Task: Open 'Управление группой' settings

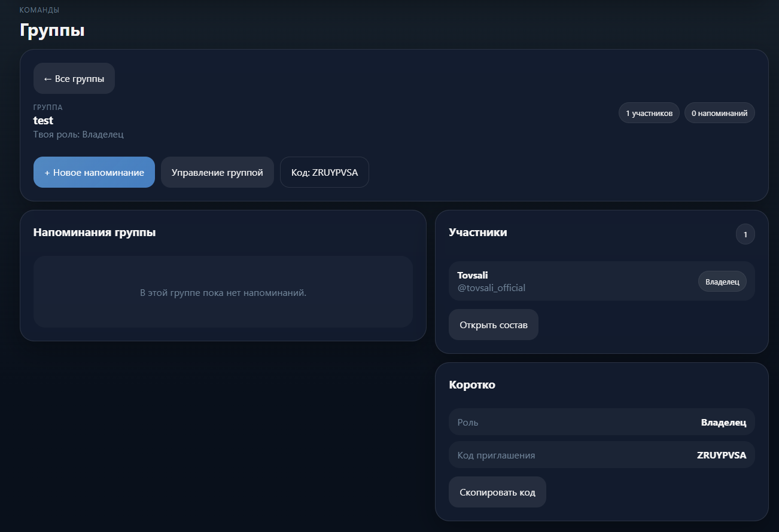Action: (217, 172)
